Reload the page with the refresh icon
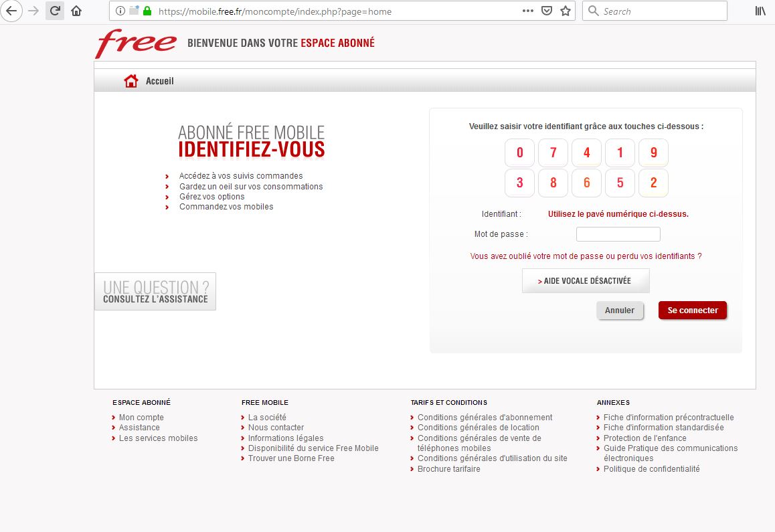Screen dimensions: 775x532 coord(55,11)
